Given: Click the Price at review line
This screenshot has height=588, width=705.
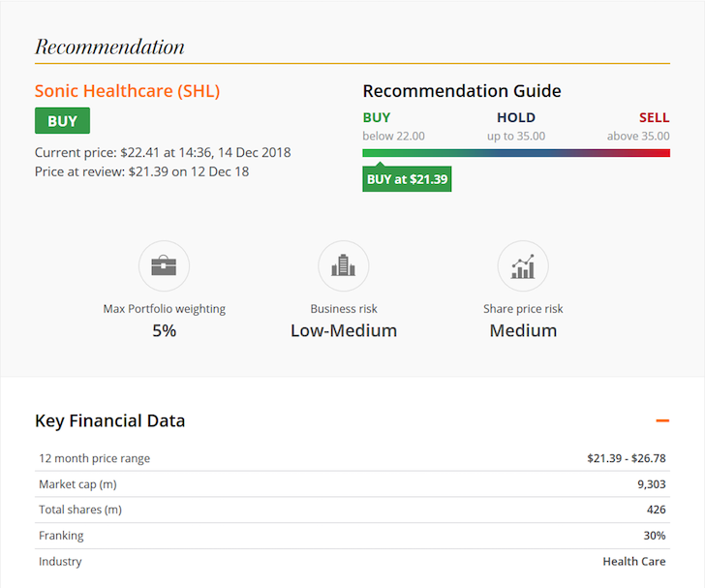Looking at the screenshot, I should [x=141, y=171].
